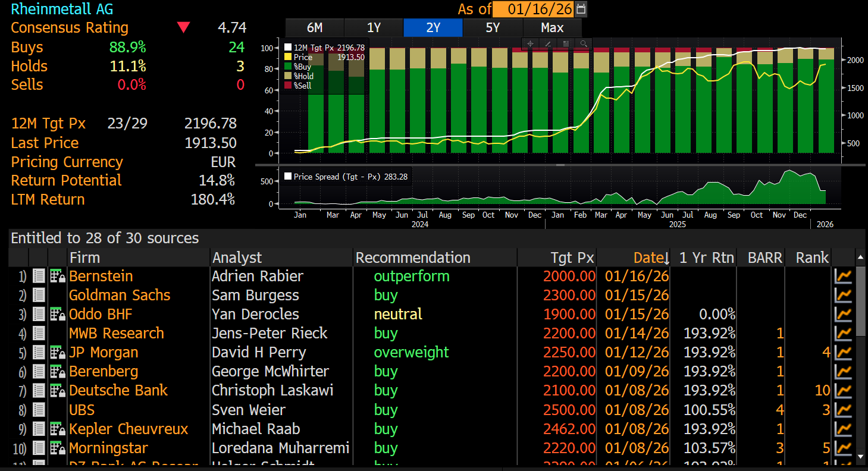Open the trend chart icon for Goldman Sachs

(x=843, y=295)
